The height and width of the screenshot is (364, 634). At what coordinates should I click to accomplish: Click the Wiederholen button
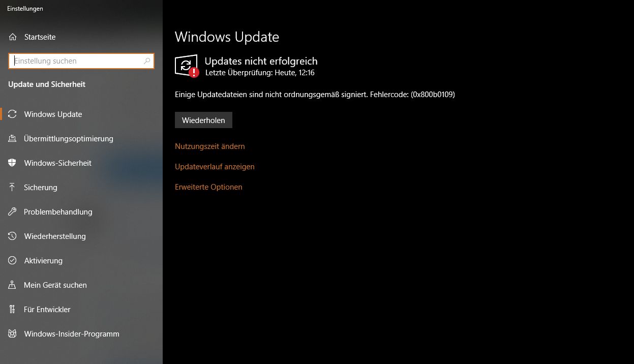203,120
